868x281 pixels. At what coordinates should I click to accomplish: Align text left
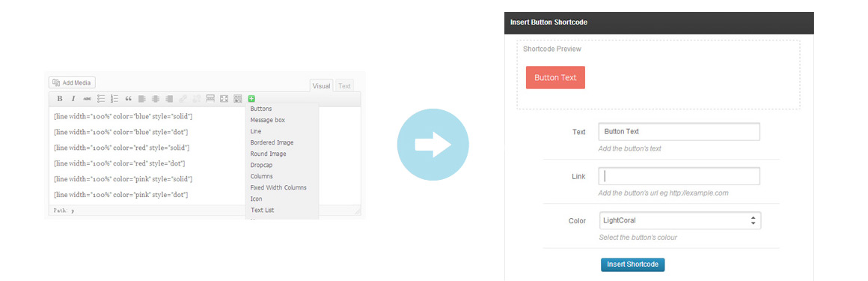141,99
